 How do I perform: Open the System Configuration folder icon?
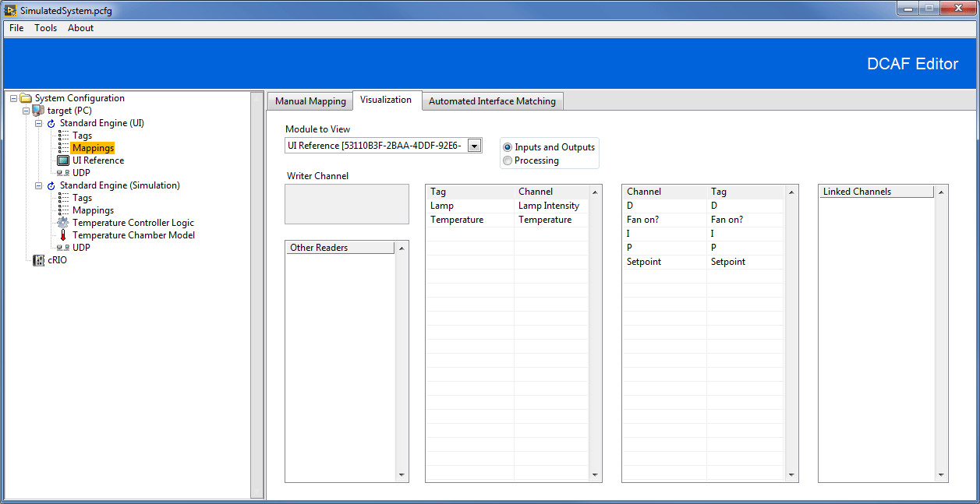(x=26, y=97)
